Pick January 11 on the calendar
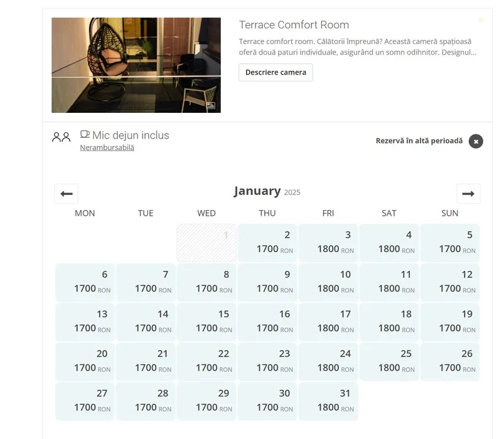Viewport: 504px width, 439px height. [x=389, y=282]
